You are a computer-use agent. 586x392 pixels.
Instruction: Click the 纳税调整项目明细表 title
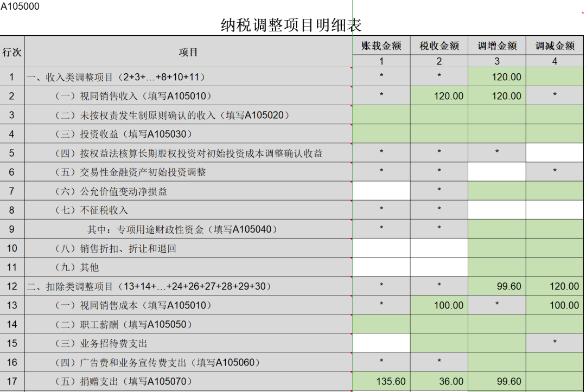coord(291,25)
